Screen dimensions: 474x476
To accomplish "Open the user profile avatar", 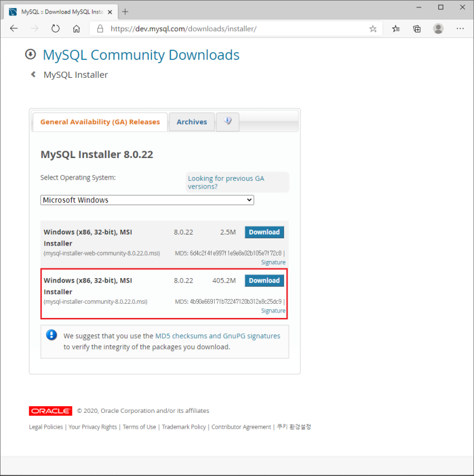I will tap(438, 29).
